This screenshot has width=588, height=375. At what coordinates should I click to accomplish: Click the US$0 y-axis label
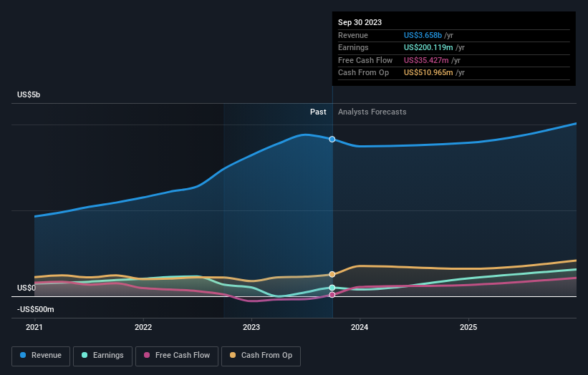[26, 288]
